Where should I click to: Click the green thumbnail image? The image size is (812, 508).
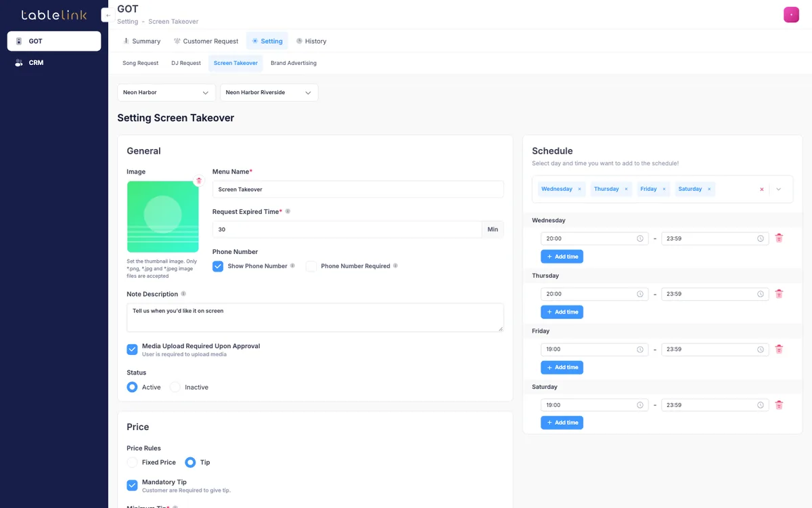[162, 217]
